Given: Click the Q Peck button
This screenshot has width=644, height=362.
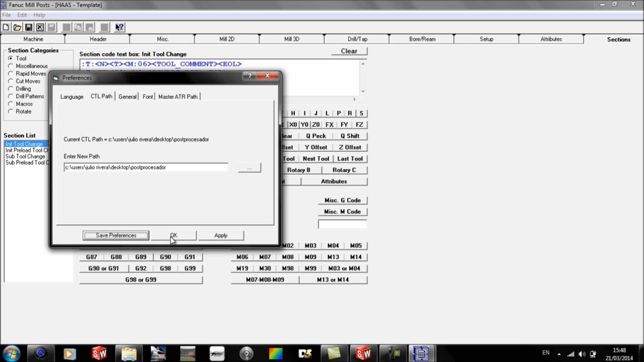Looking at the screenshot, I should 316,136.
